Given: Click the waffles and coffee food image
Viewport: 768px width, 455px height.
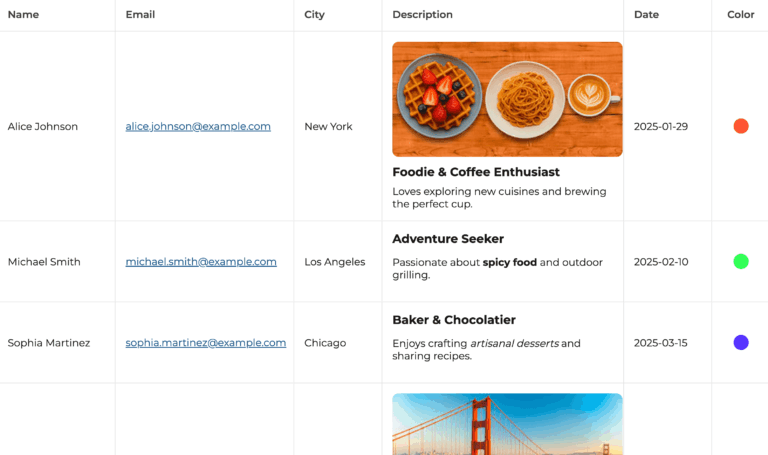Looking at the screenshot, I should [507, 99].
